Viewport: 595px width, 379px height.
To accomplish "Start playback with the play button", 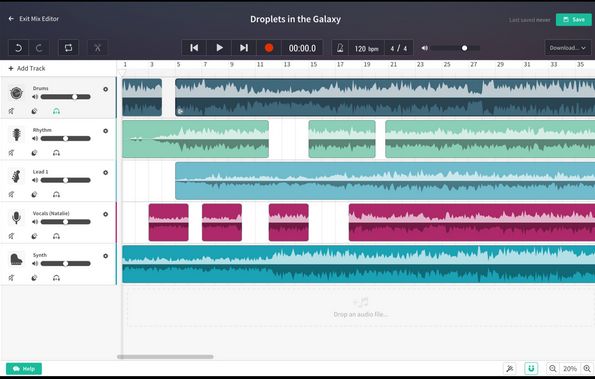I will [x=219, y=48].
